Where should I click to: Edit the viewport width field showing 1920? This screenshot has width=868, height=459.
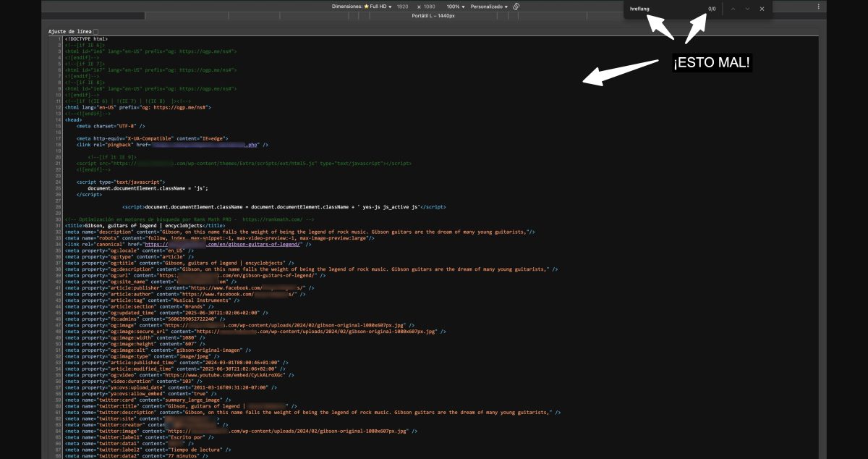tap(401, 6)
